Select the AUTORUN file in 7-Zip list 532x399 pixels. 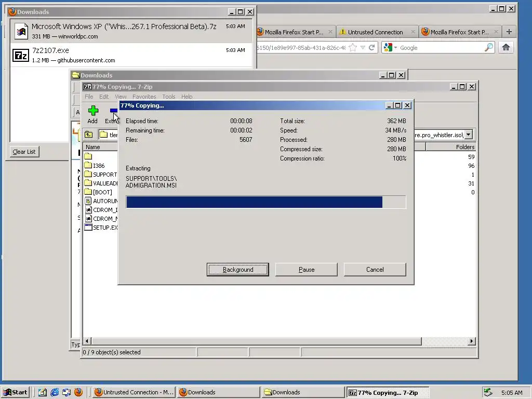click(100, 201)
